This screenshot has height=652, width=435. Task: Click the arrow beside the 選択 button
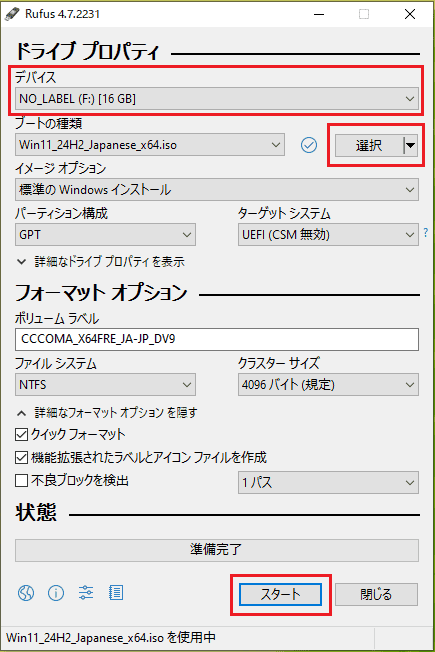[410, 145]
